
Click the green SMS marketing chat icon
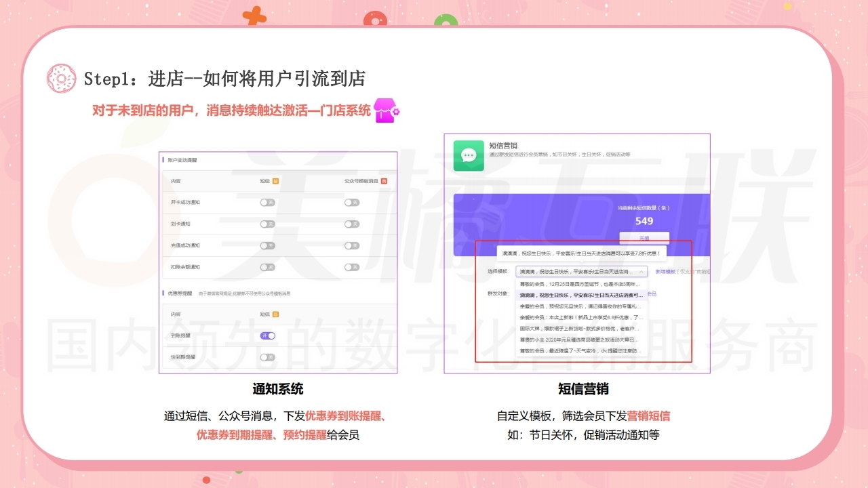click(x=469, y=156)
